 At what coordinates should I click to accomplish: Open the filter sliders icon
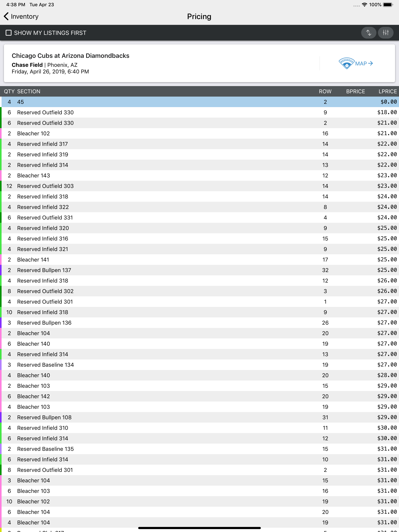[x=386, y=33]
